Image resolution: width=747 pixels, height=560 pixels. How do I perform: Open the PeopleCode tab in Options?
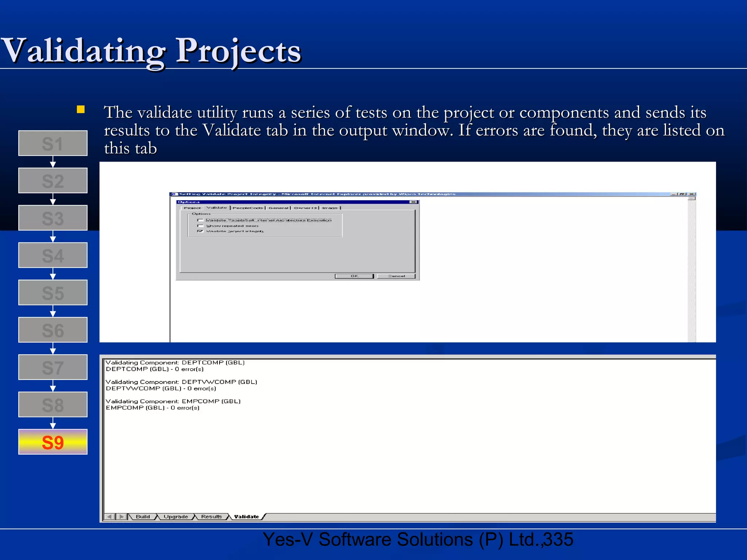click(x=248, y=208)
